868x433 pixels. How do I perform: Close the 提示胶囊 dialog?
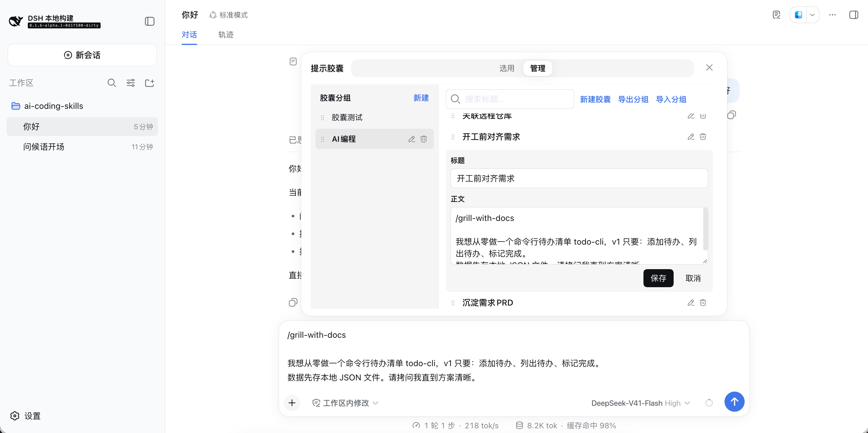click(x=709, y=68)
